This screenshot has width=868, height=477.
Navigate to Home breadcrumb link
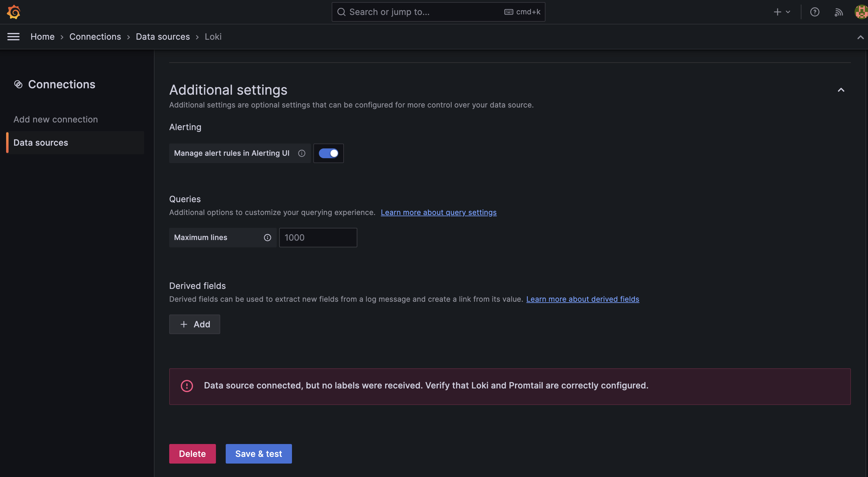pyautogui.click(x=42, y=36)
